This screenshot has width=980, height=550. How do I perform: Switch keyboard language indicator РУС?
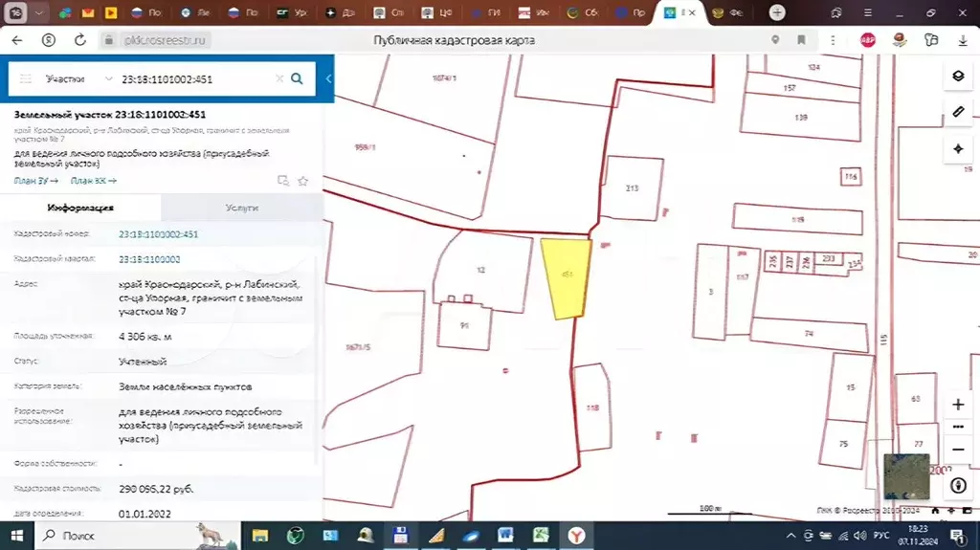881,536
